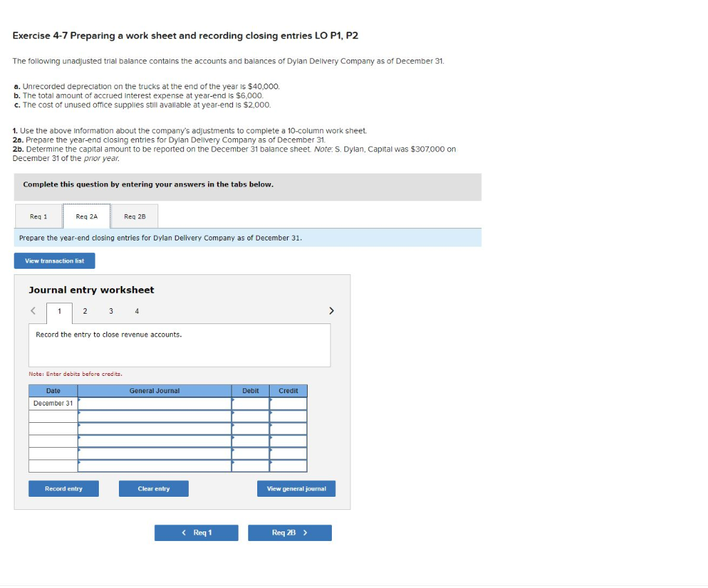Open the account dropdown in the second journal row
Viewport: 708px width, 588px height.
click(154, 415)
